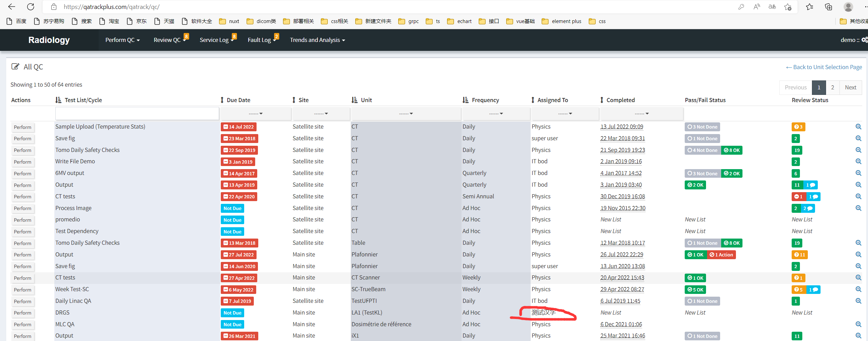
Task: Click the sort icon on the Unit column
Action: pos(355,100)
